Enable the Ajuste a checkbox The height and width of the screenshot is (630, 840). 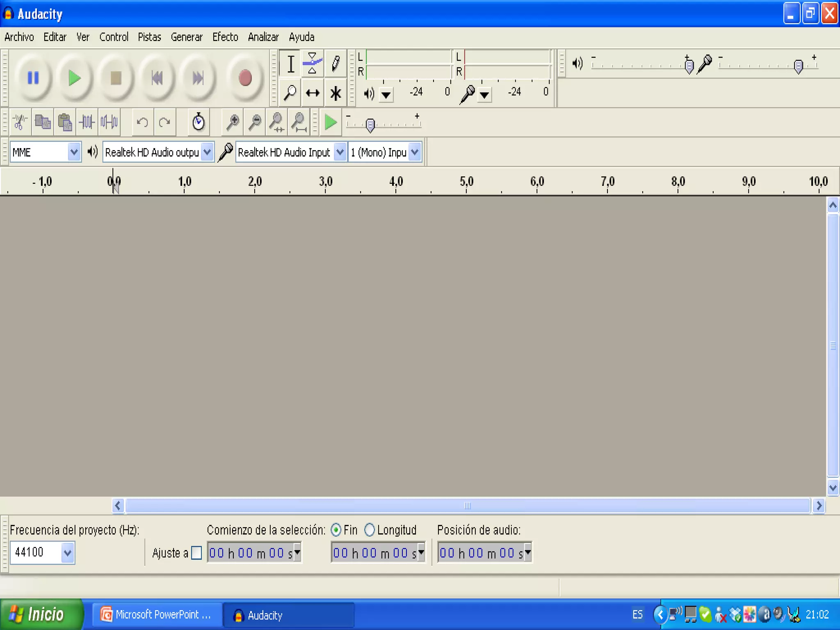pyautogui.click(x=196, y=553)
